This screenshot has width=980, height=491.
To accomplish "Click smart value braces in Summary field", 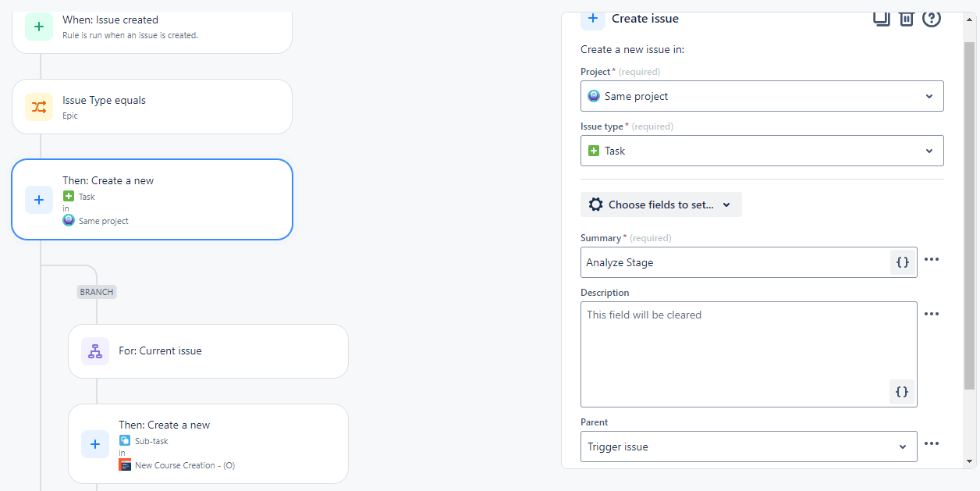I will tap(902, 262).
